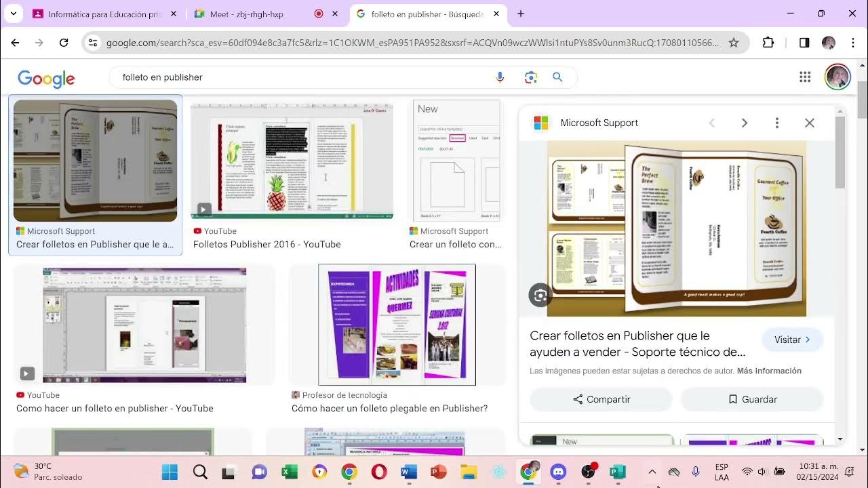Close the Informática para Educación tab
This screenshot has width=868, height=488.
[x=174, y=14]
